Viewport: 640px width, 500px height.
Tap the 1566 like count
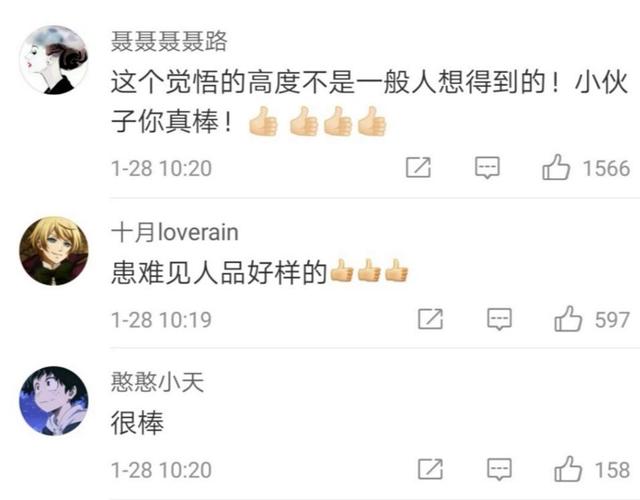[x=606, y=168]
